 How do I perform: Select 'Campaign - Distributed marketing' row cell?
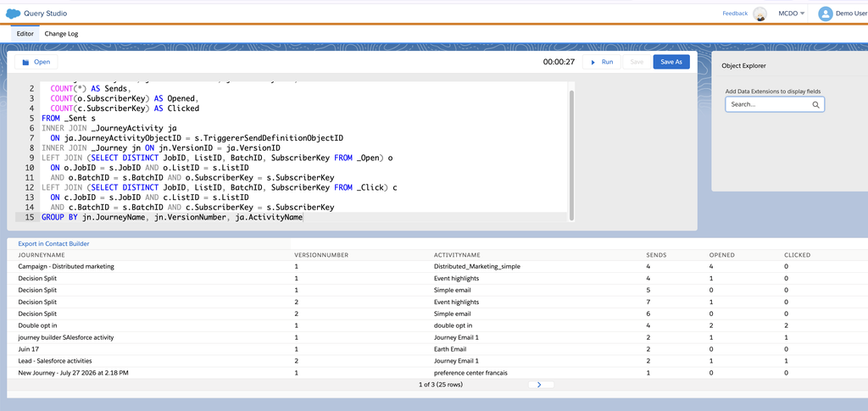[66, 266]
